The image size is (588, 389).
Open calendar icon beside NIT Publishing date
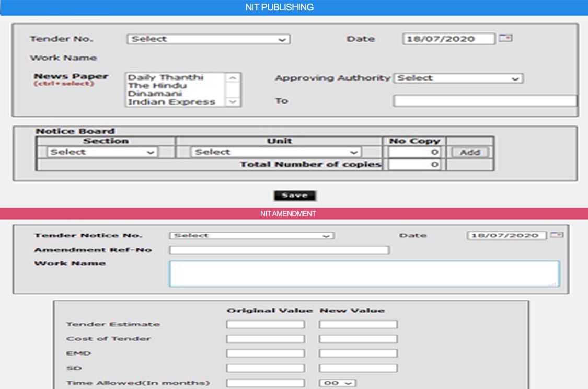[x=505, y=38]
